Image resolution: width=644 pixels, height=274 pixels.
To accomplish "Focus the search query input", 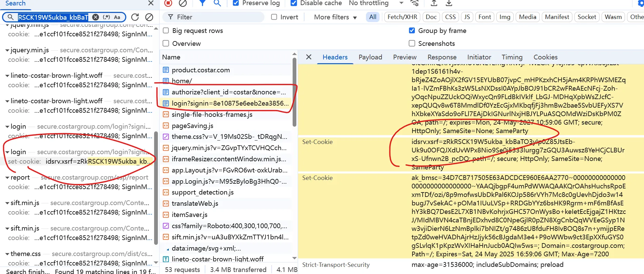I will [53, 17].
